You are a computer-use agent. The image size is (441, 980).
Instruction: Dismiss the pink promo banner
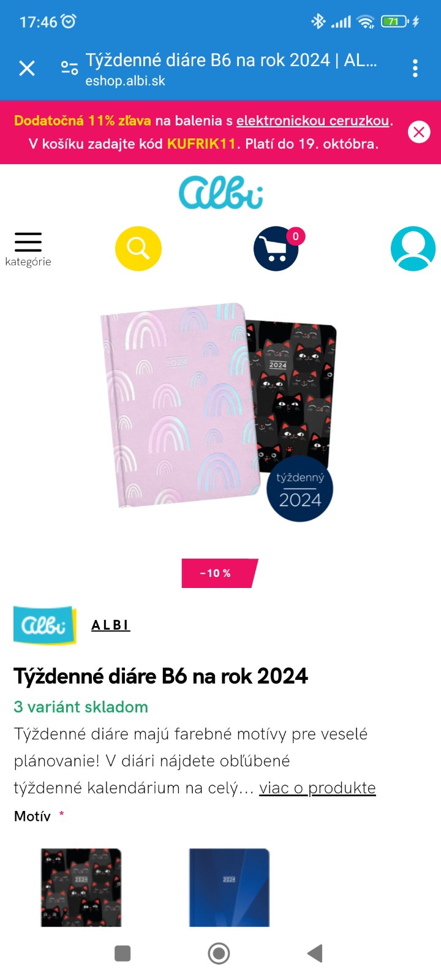tap(419, 132)
